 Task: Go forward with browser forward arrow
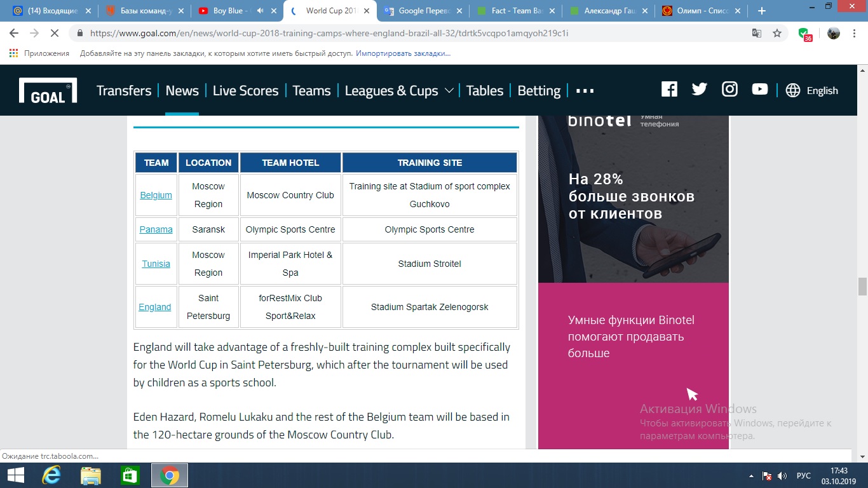[34, 33]
